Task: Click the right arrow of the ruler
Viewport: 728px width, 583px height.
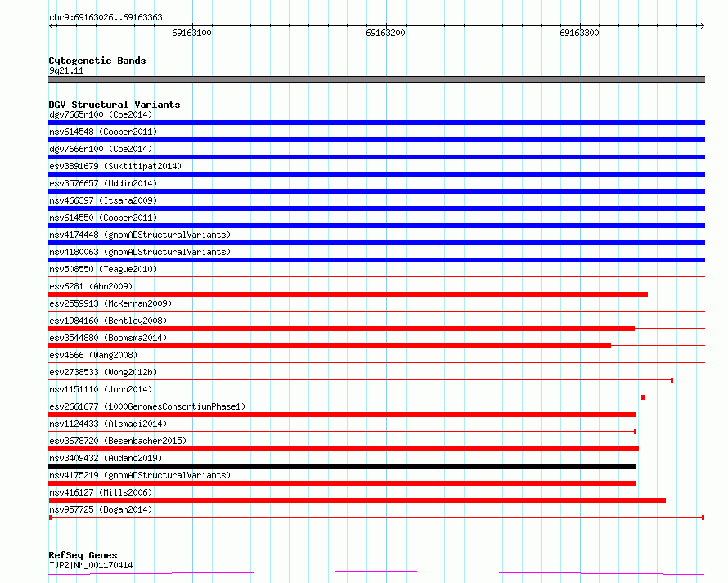Action: [x=702, y=25]
